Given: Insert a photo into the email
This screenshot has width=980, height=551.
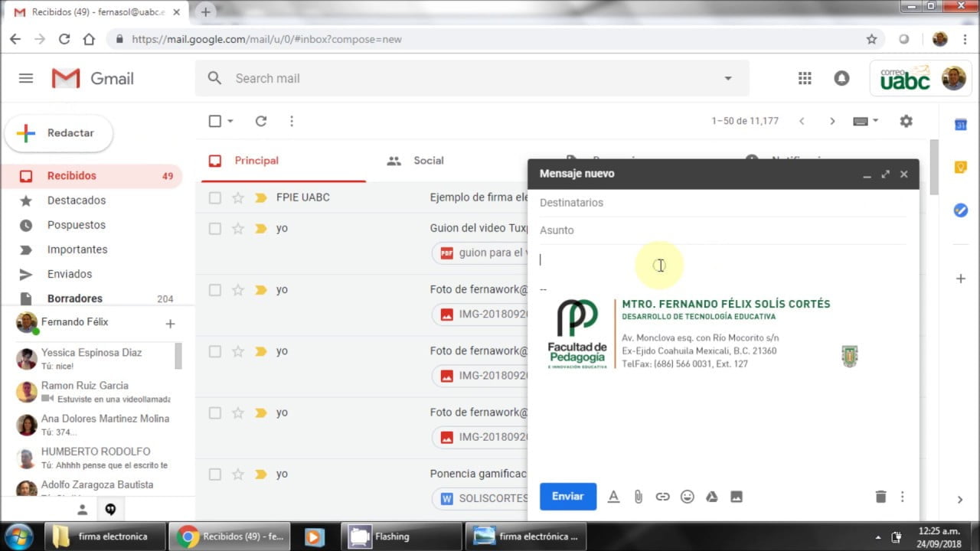Looking at the screenshot, I should (x=736, y=497).
